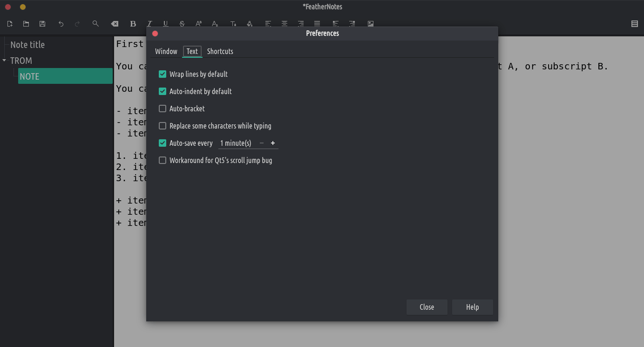The height and width of the screenshot is (347, 644).
Task: Enable Replace some characters while typing
Action: [163, 126]
